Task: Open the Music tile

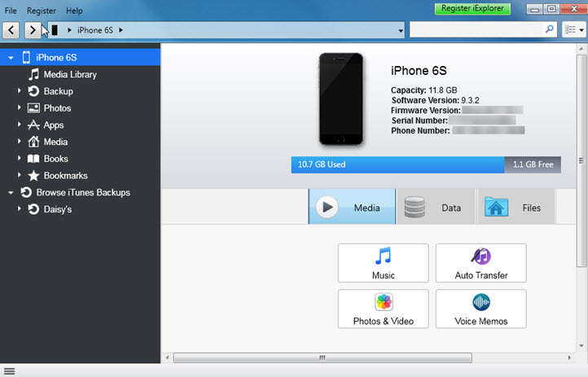Action: tap(383, 263)
